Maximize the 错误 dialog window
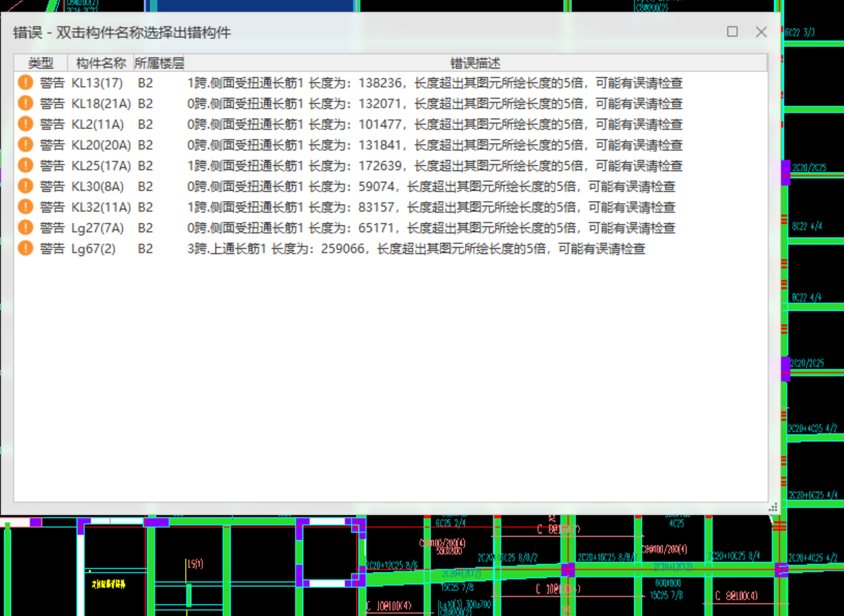 (733, 32)
